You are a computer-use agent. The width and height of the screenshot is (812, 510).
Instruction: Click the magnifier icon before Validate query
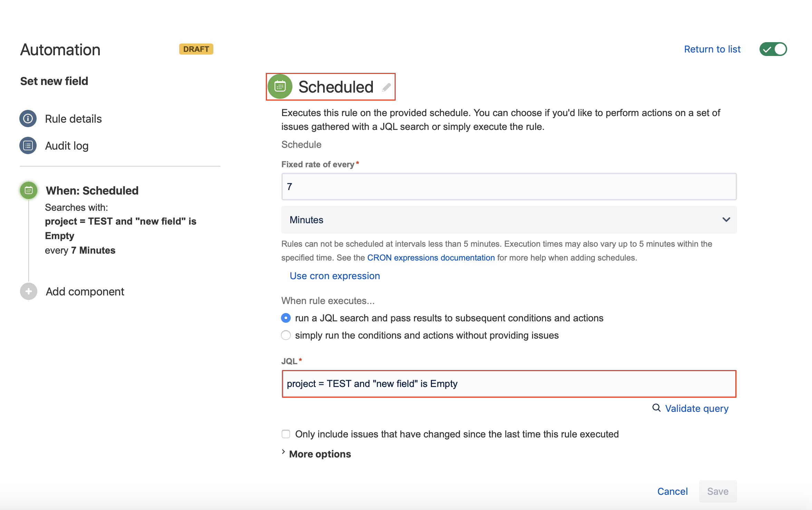(656, 408)
